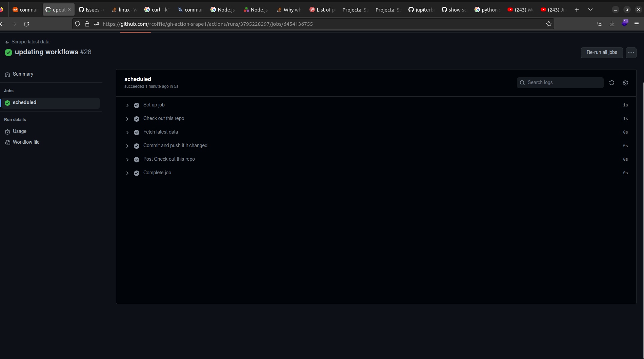The image size is (644, 359).
Task: Open the browser downloads icon
Action: [612, 24]
